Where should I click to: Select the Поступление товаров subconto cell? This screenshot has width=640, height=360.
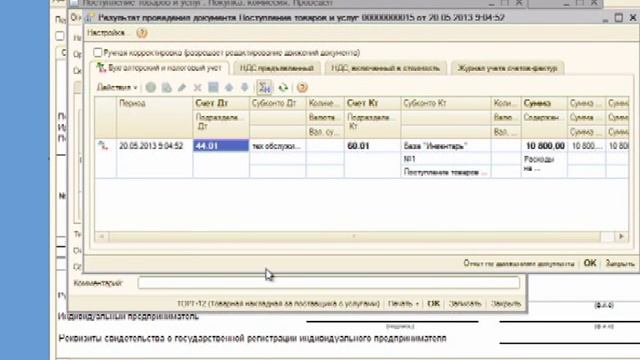point(446,172)
